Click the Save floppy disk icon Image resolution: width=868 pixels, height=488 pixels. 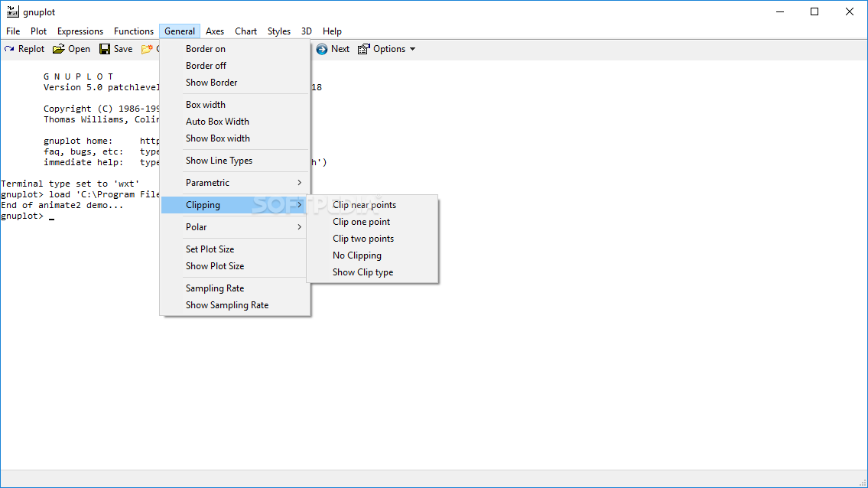[105, 49]
